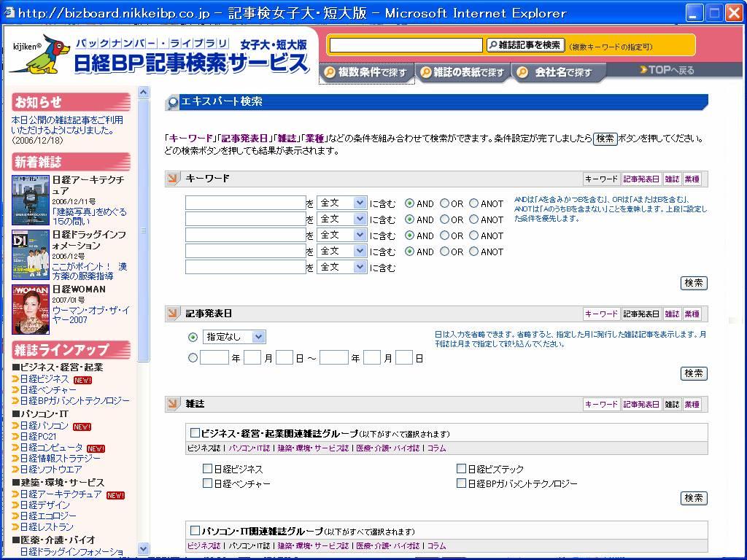Open the 日経エコロジー sidebar link
This screenshot has width=747, height=560.
click(x=48, y=516)
